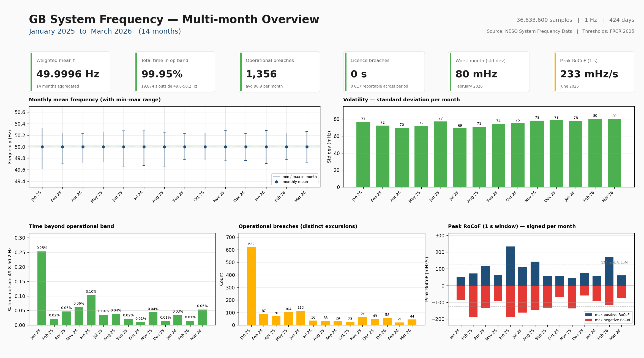
Task: Click the NESO System Frequency Data source link
Action: (x=538, y=31)
